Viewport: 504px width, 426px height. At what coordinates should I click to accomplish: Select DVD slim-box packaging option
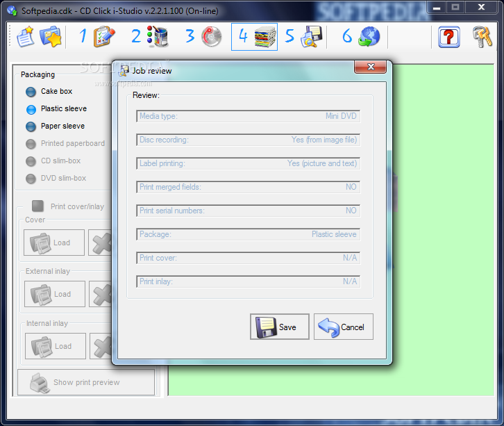coord(56,179)
